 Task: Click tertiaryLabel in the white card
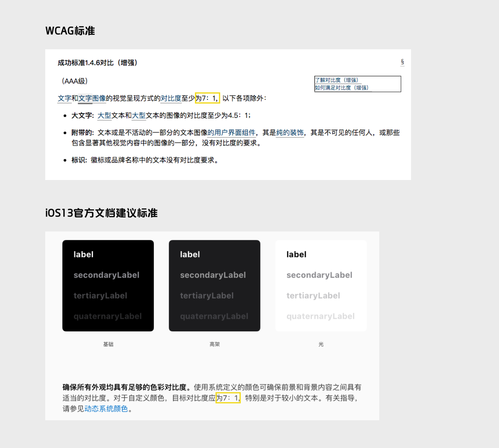pyautogui.click(x=313, y=295)
